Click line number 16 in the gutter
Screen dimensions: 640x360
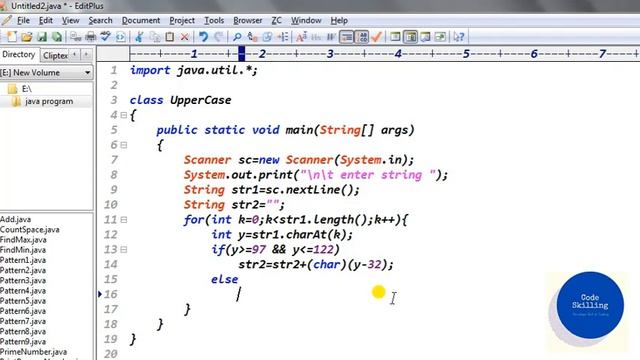pyautogui.click(x=111, y=294)
